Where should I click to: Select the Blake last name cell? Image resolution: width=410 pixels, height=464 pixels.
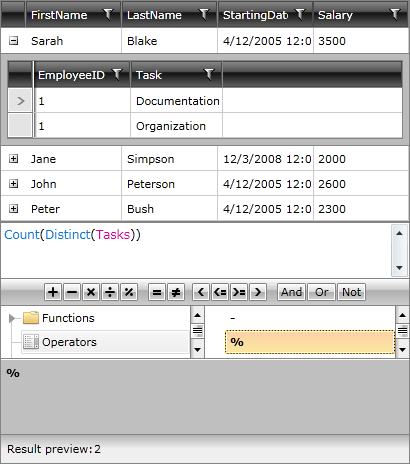(x=170, y=41)
